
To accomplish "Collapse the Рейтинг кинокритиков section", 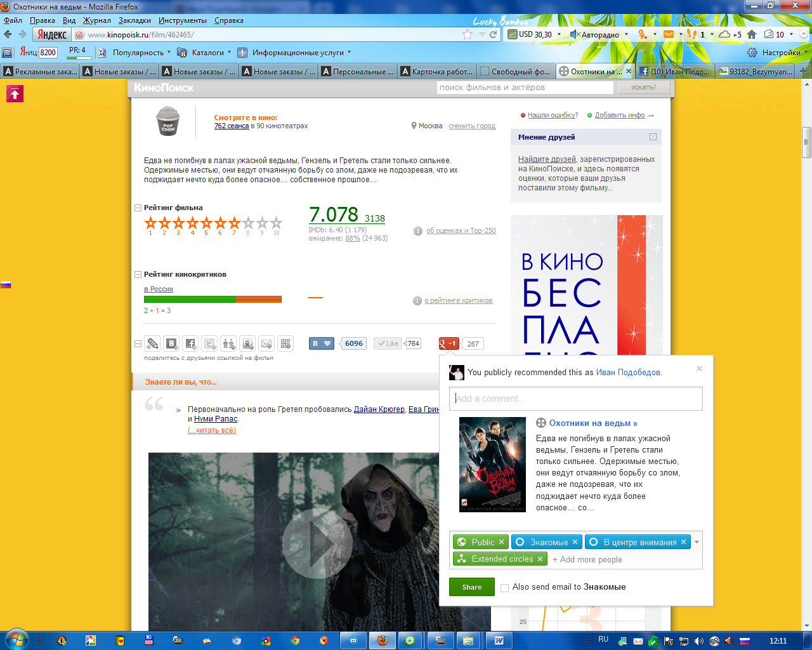I will (138, 274).
